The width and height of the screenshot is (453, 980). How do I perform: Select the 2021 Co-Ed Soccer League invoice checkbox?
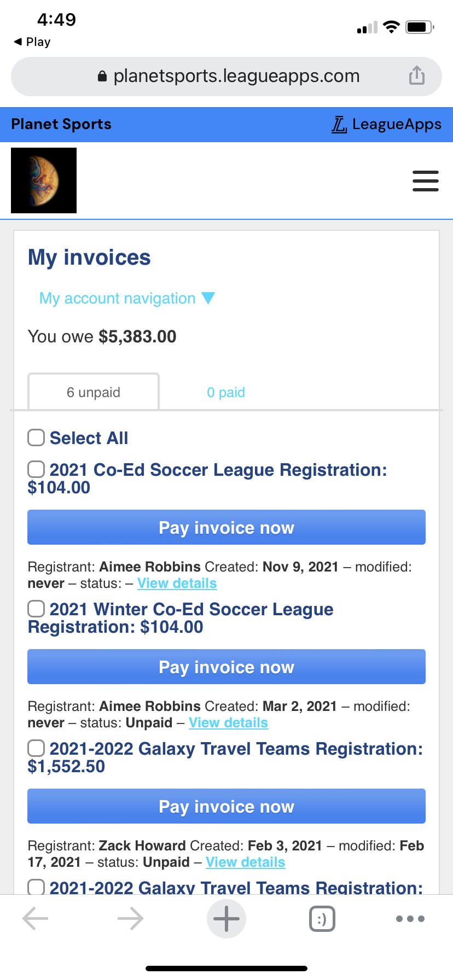click(36, 469)
